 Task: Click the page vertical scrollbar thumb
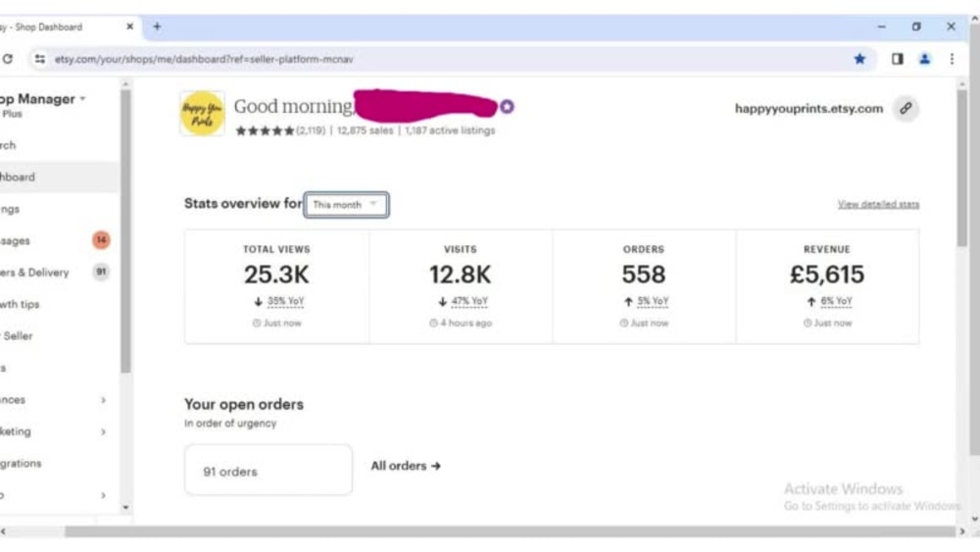click(962, 168)
